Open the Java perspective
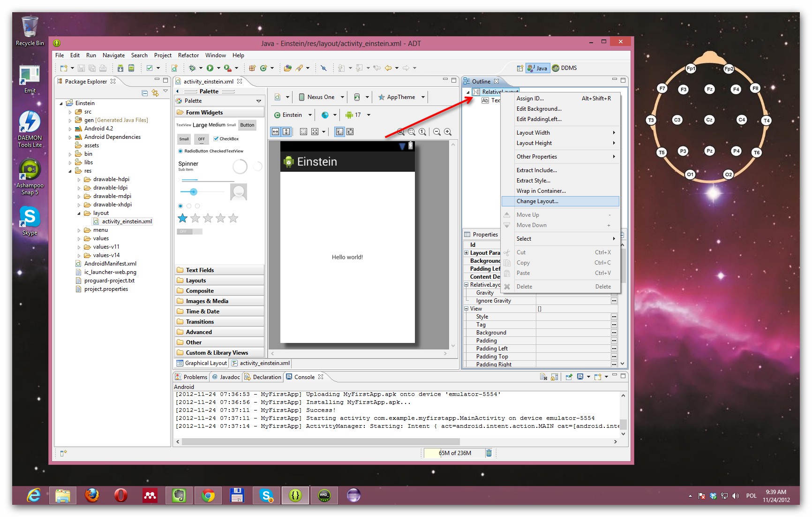This screenshot has height=517, width=812. pos(537,68)
